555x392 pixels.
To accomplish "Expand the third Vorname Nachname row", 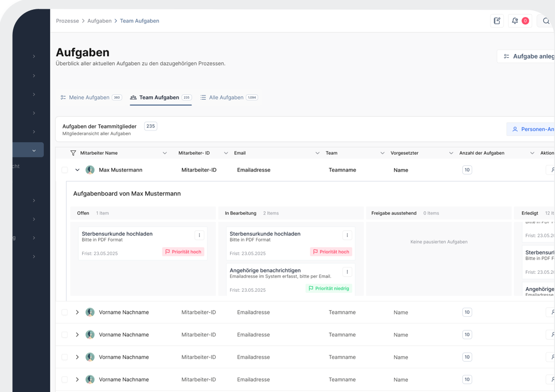I will tap(77, 357).
